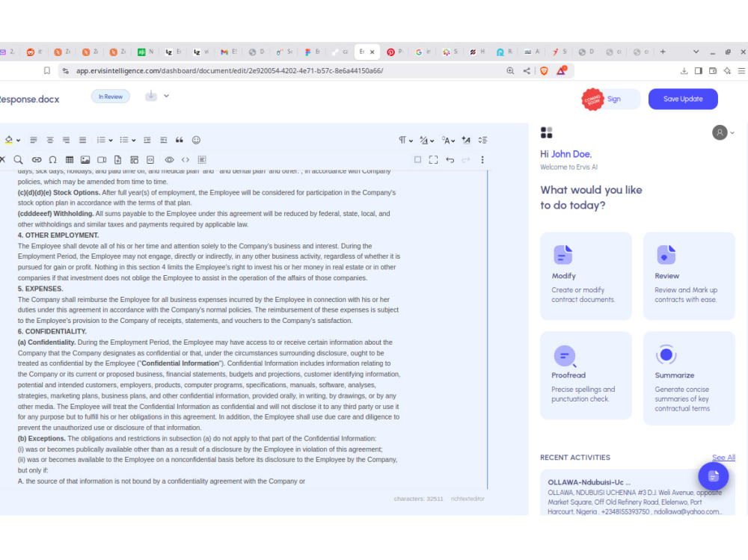The width and height of the screenshot is (748, 560).
Task: Click the Sign button
Action: [614, 99]
